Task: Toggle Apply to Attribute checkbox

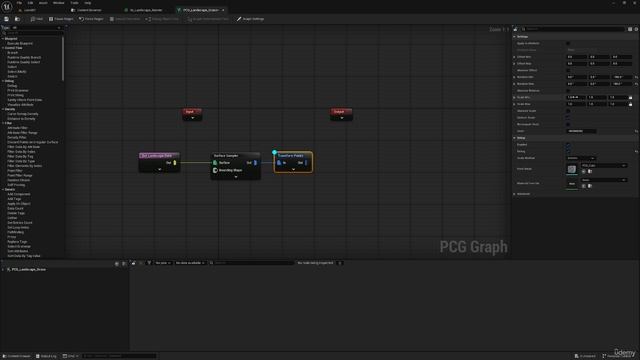Action: [568, 43]
